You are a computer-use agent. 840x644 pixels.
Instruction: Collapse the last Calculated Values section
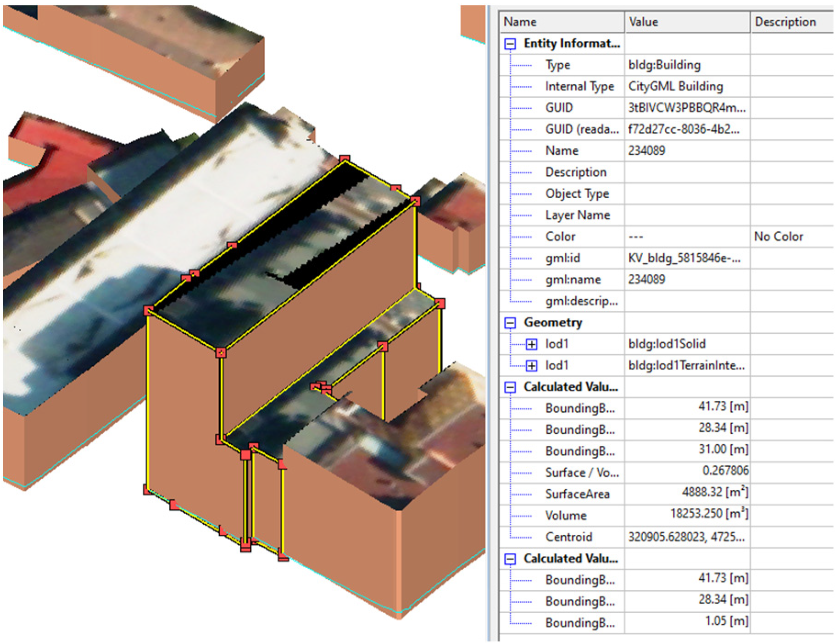click(x=510, y=559)
